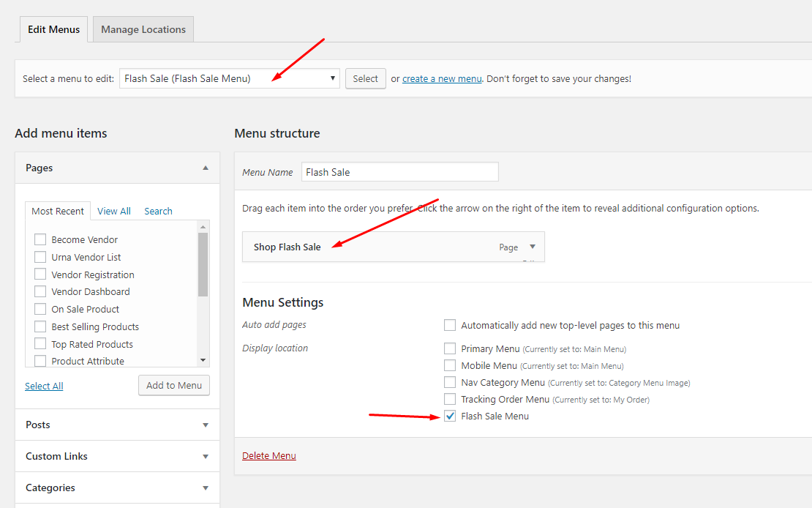This screenshot has height=508, width=812.
Task: Open the View All pages tab
Action: [114, 211]
